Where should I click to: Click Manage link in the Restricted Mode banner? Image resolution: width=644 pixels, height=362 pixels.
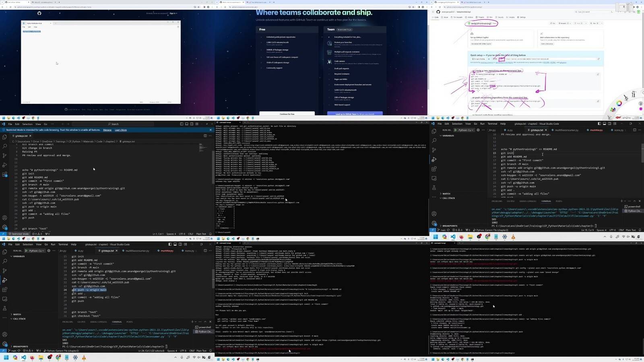tap(107, 130)
